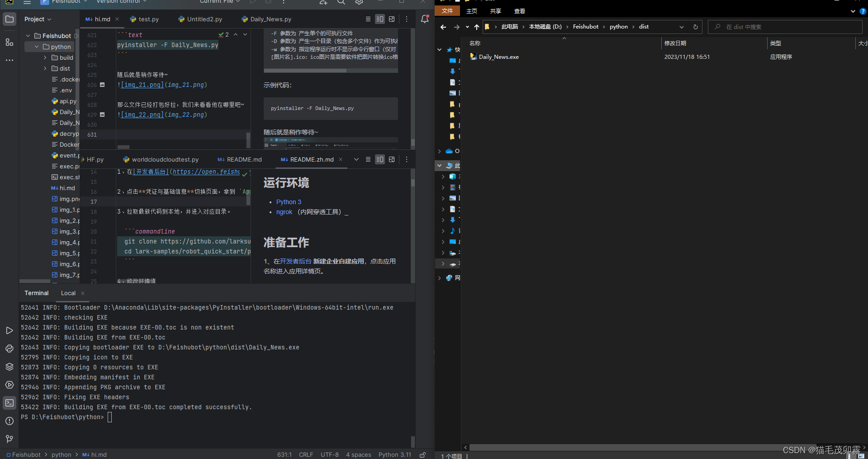
Task: Change the CRLF line separator setting
Action: (x=306, y=454)
